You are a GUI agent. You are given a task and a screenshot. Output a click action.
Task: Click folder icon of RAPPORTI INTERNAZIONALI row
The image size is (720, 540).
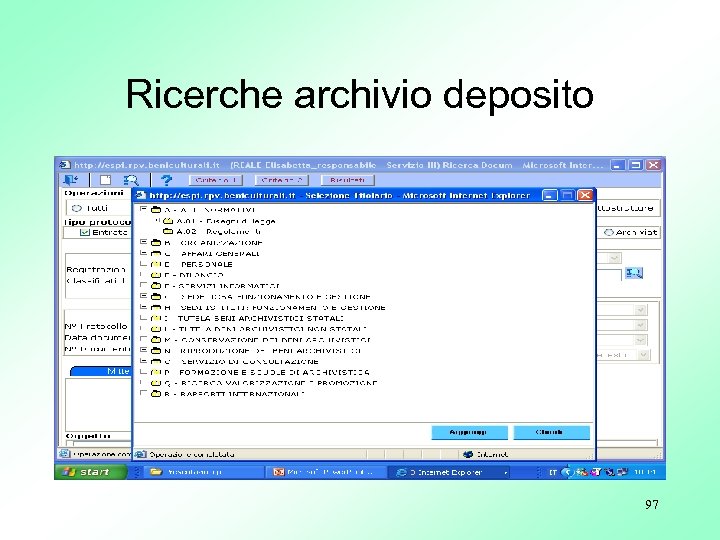pyautogui.click(x=156, y=394)
